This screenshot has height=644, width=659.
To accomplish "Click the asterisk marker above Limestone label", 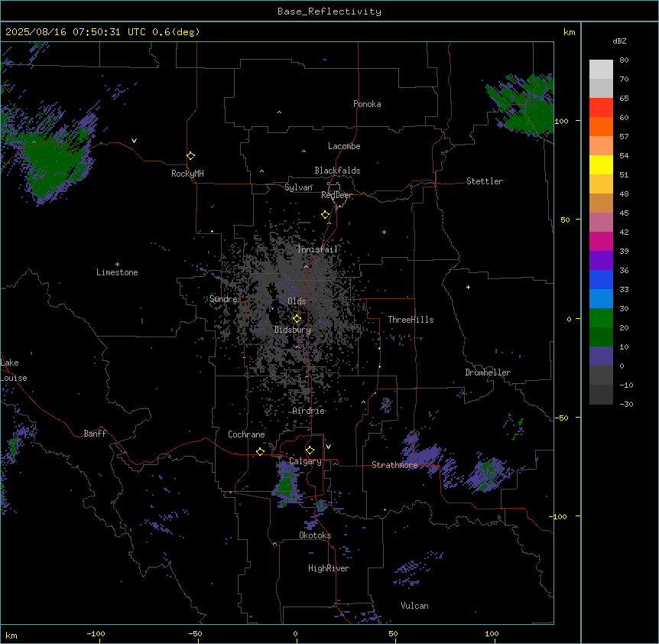I will click(x=117, y=265).
